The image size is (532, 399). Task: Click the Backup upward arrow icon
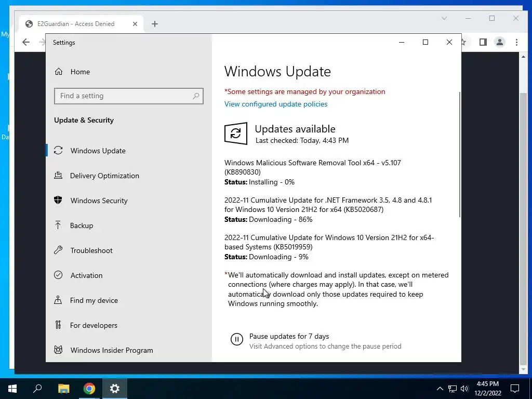58,225
